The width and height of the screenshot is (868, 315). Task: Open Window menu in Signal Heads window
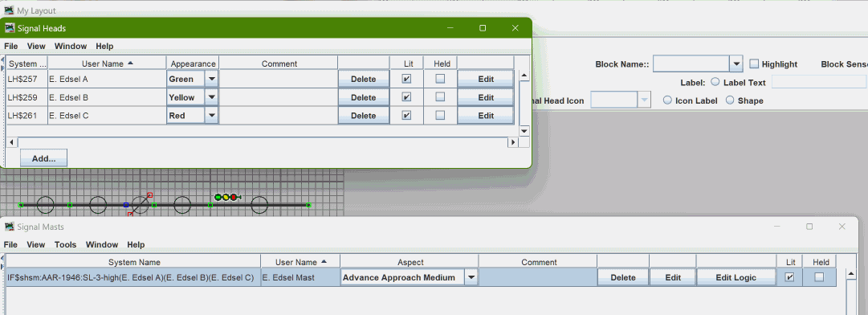coord(71,46)
